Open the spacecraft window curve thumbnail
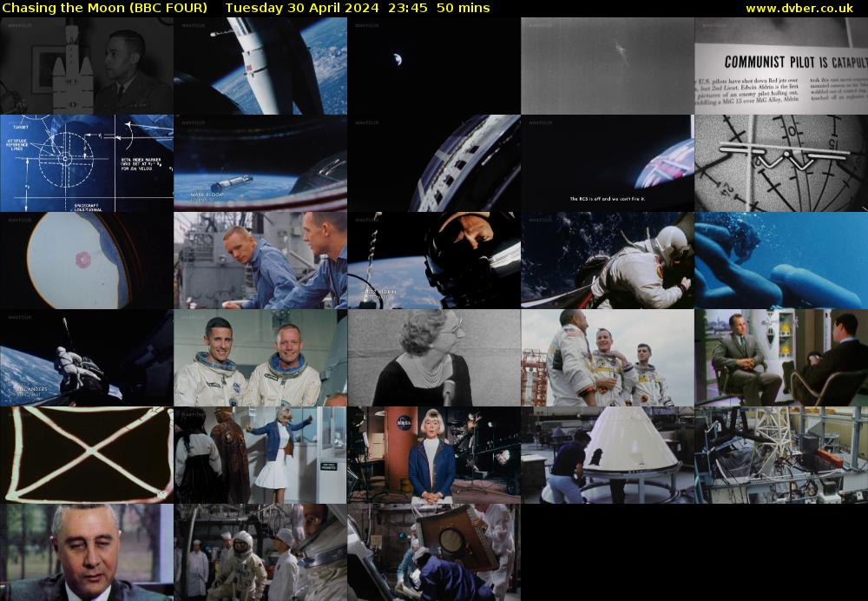The image size is (868, 601). [434, 163]
